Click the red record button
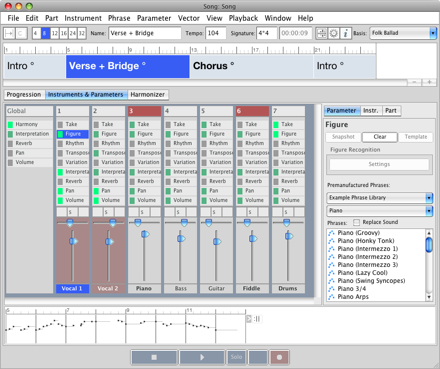Image resolution: width=440 pixels, height=369 pixels. [279, 357]
